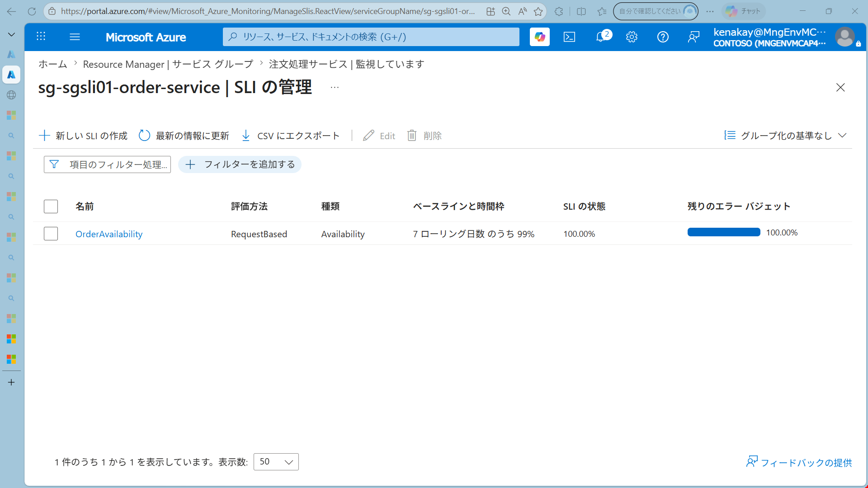This screenshot has width=868, height=488.
Task: Open feedback icon in Azure header
Action: 693,37
